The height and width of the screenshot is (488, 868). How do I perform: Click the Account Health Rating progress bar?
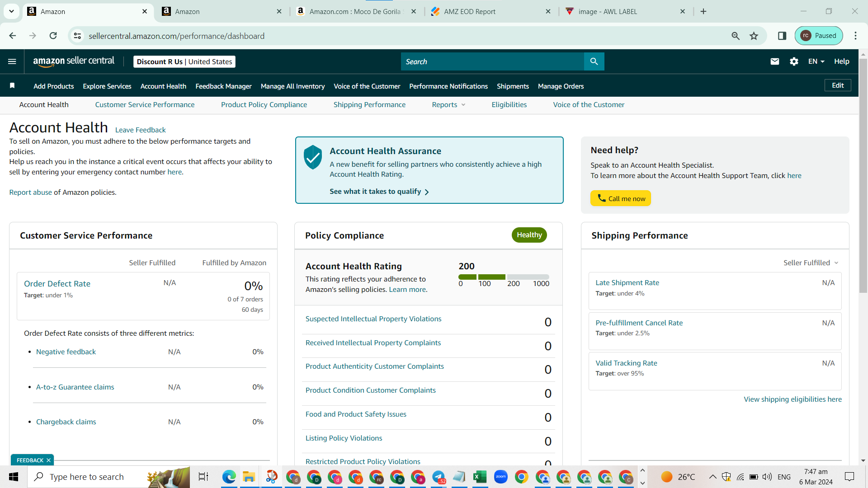click(x=504, y=277)
